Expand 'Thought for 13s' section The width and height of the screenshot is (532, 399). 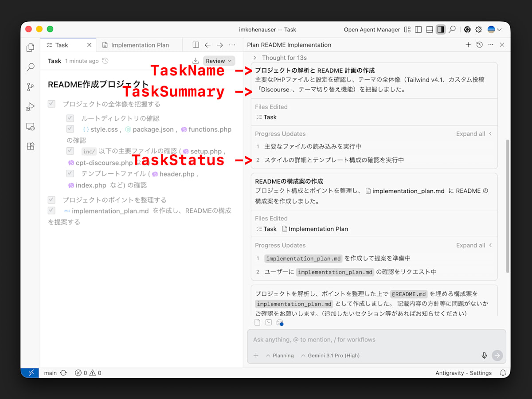[280, 58]
